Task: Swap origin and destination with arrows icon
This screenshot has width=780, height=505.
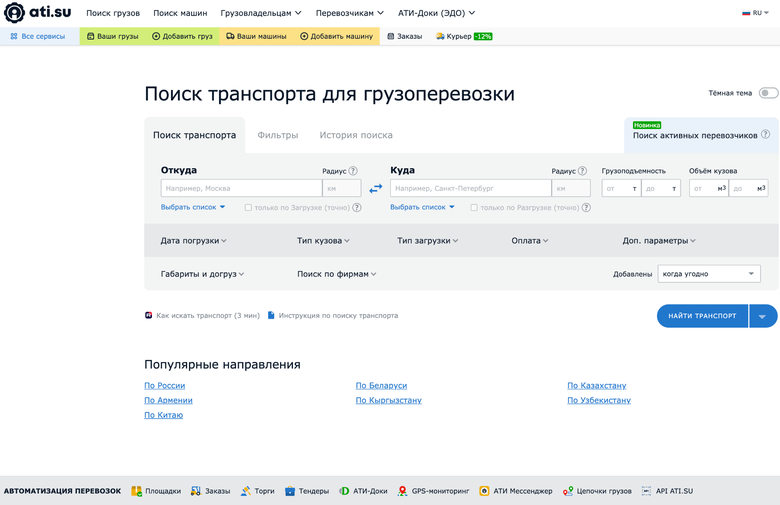Action: (376, 188)
